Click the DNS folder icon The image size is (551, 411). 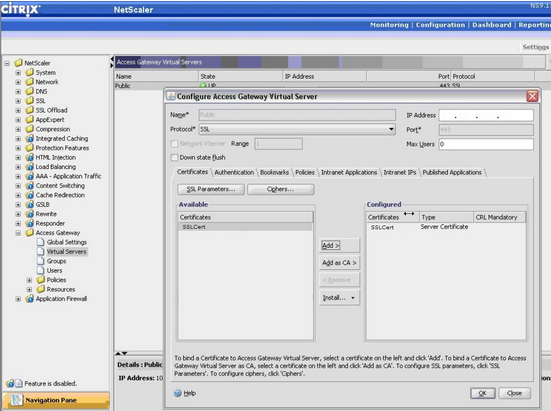[x=30, y=91]
